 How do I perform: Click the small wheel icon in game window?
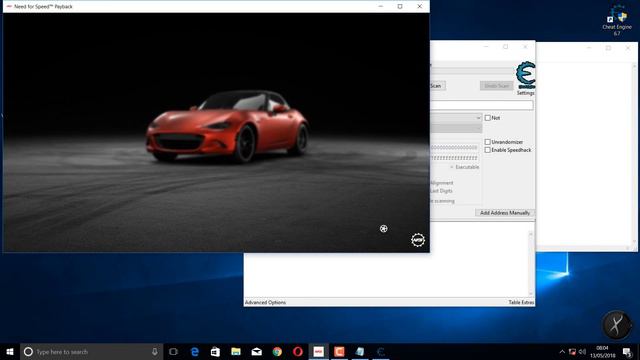click(384, 229)
